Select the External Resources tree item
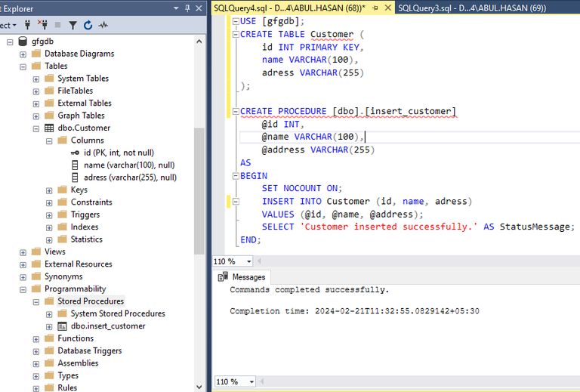 coord(79,264)
